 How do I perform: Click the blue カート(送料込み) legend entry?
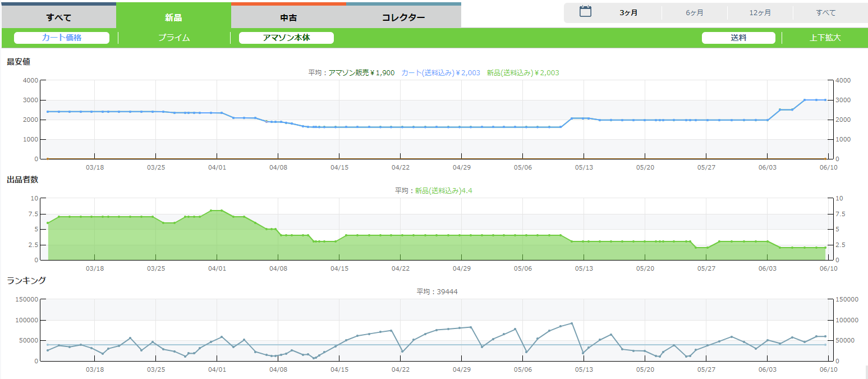point(440,73)
